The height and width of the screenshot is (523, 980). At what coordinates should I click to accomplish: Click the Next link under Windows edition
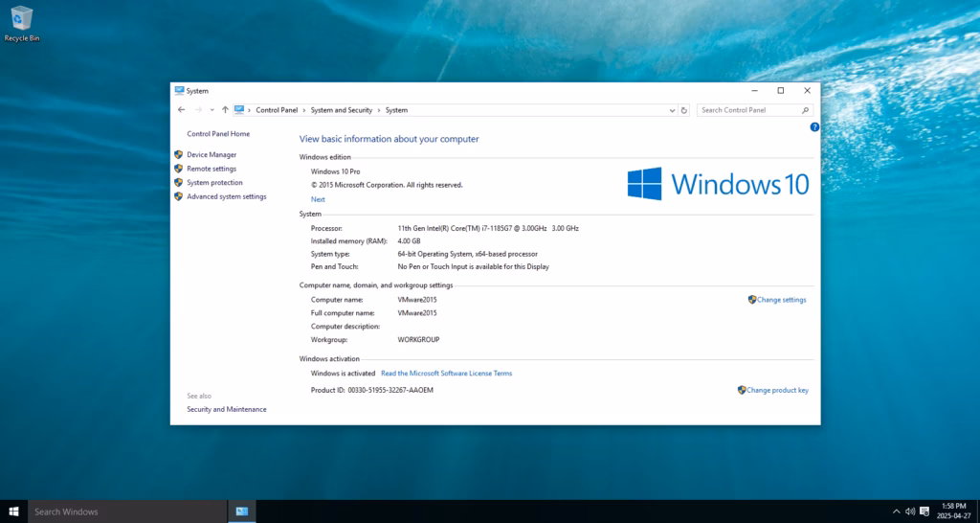tap(318, 199)
